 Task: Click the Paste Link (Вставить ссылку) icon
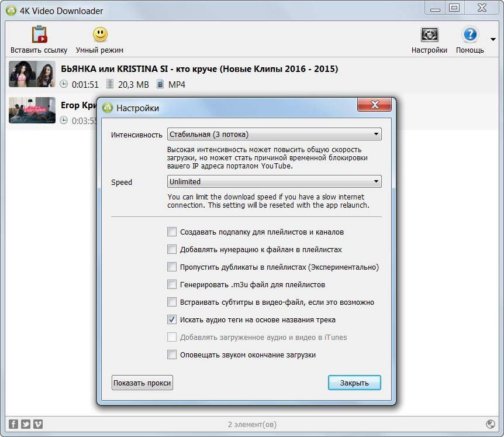39,35
